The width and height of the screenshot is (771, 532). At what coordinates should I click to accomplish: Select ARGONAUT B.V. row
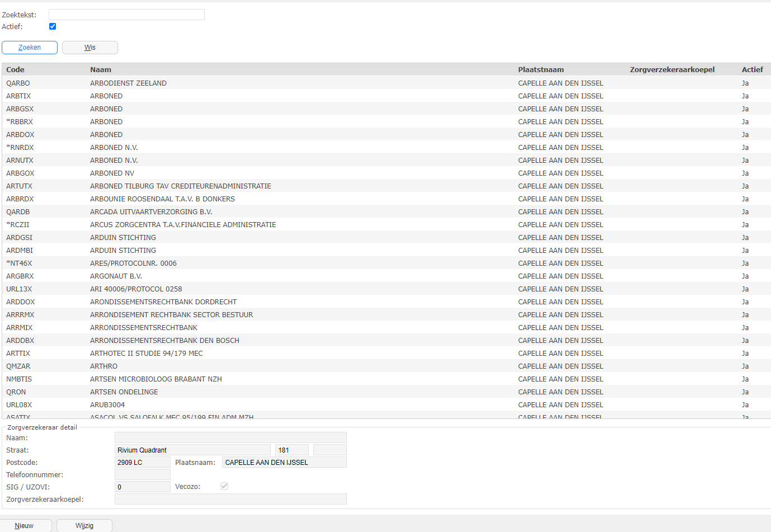pos(386,276)
